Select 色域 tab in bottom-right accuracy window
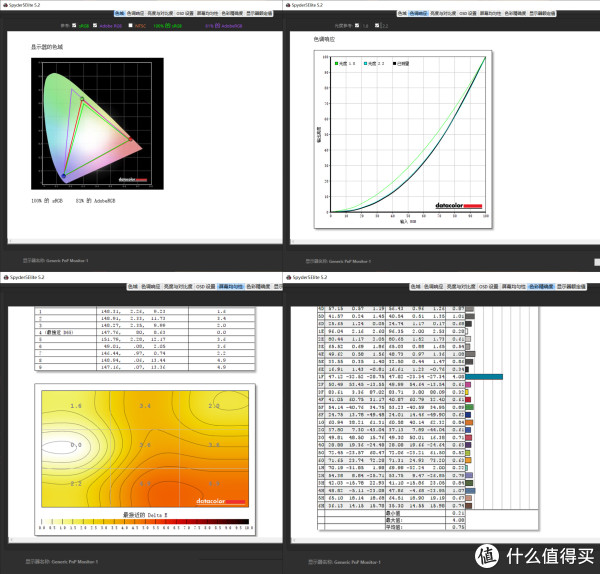 [416, 287]
